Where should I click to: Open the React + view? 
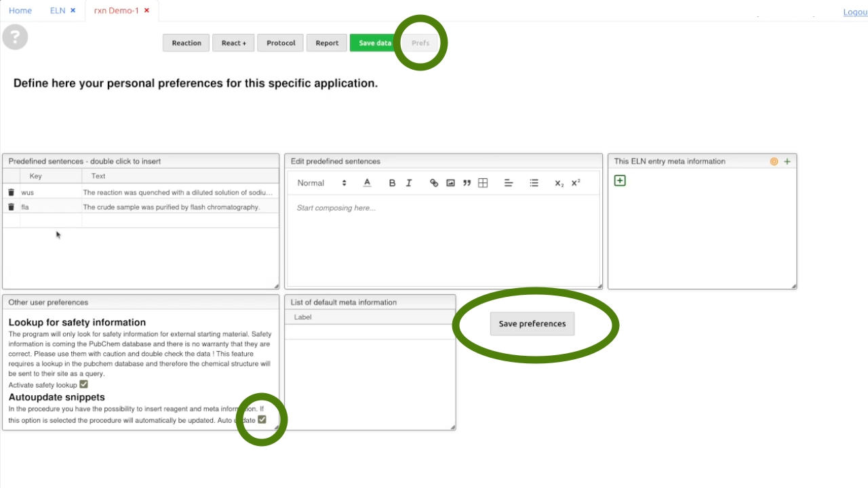234,43
